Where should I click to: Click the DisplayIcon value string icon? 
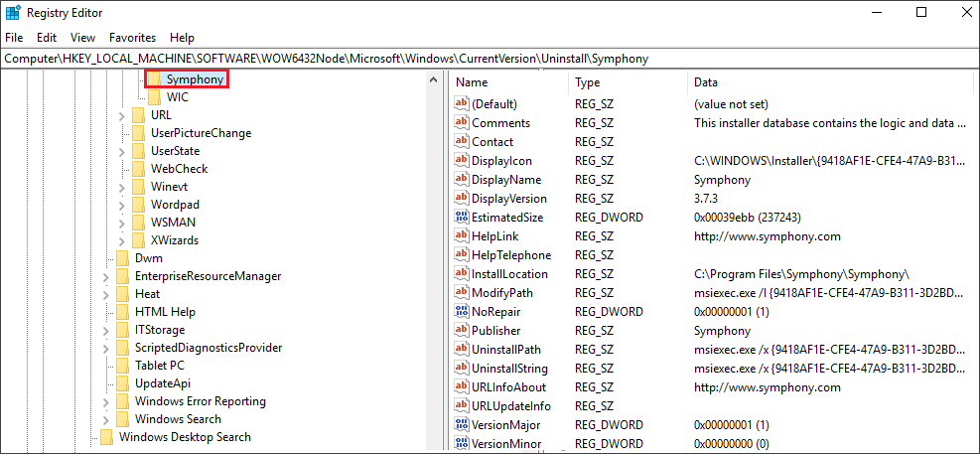pyautogui.click(x=462, y=161)
